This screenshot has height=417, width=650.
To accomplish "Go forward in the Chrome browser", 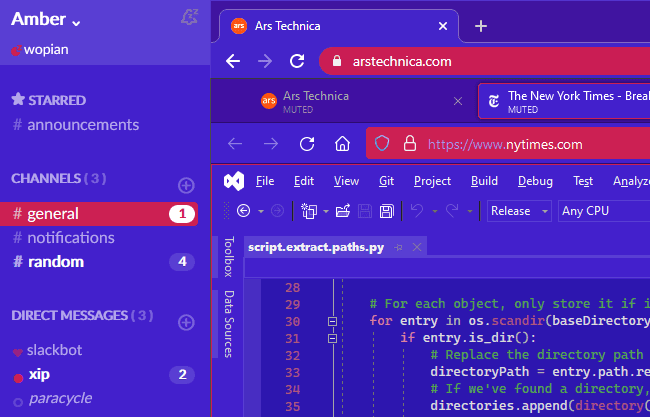I will (264, 61).
